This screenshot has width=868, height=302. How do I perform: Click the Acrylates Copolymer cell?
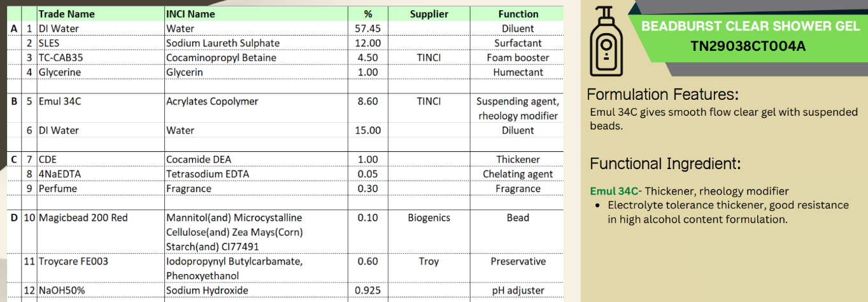tap(213, 101)
